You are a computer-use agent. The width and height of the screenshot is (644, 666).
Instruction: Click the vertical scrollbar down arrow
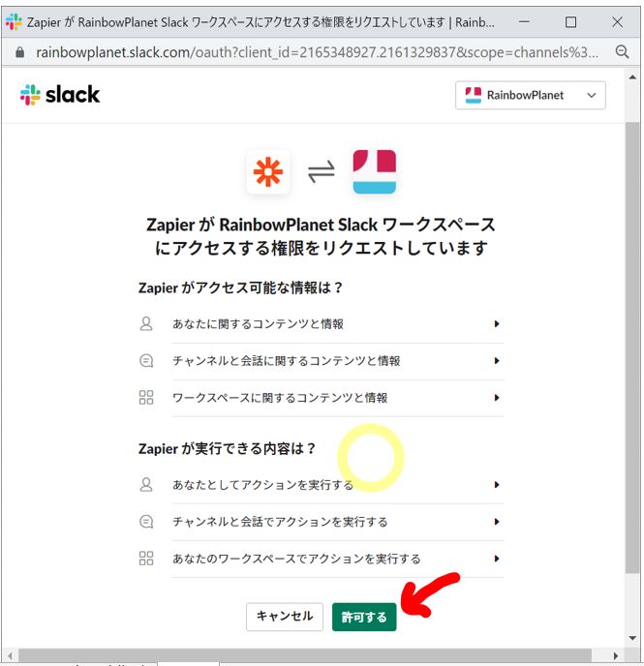coord(632,638)
